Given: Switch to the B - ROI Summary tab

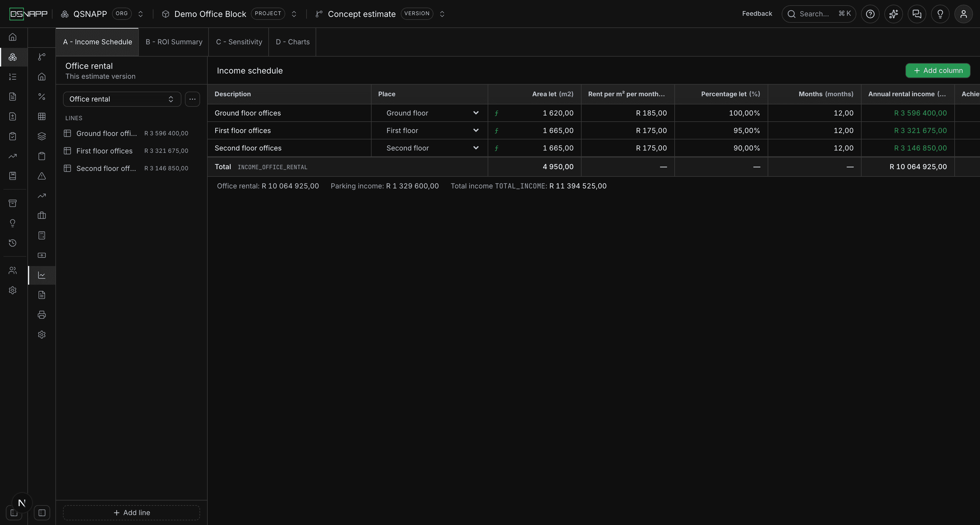Looking at the screenshot, I should 174,42.
